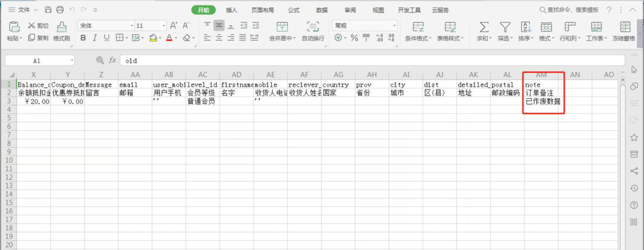Click the Copy (复制) button

[x=39, y=38]
